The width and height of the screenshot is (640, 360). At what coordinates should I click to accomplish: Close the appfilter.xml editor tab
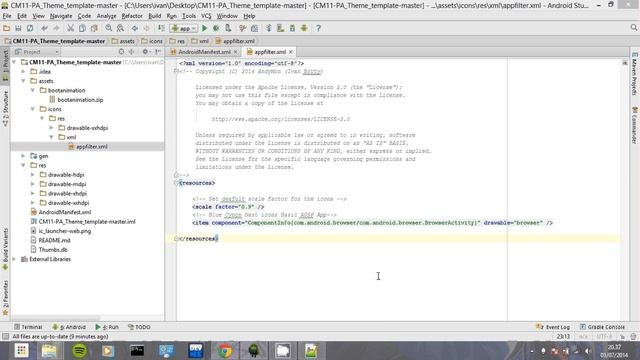291,52
